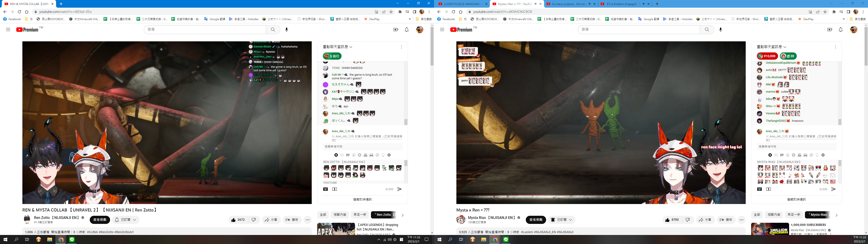Open account avatar menu in right YouTube header

point(854,30)
